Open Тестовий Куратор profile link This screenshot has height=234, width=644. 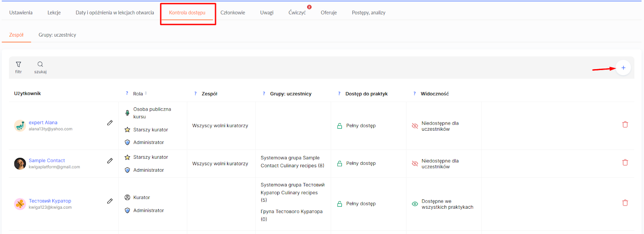[x=50, y=201]
